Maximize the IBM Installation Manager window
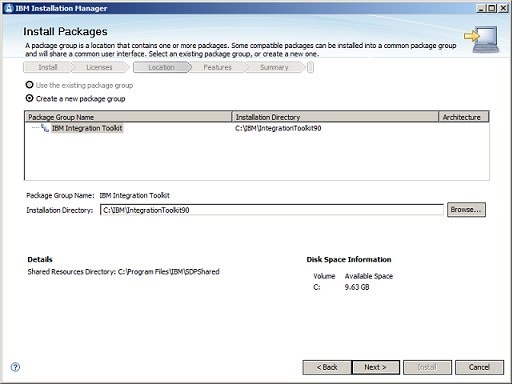 (x=492, y=8)
